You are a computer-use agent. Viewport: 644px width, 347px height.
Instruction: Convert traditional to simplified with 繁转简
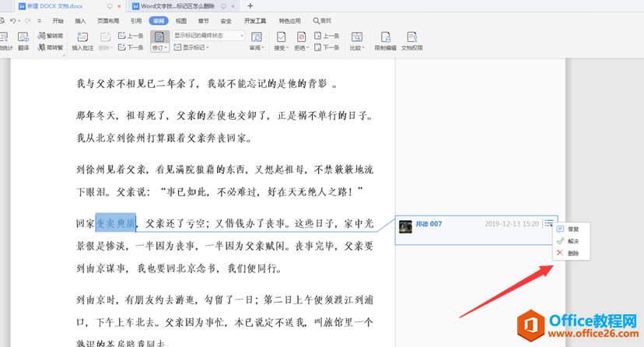51,36
